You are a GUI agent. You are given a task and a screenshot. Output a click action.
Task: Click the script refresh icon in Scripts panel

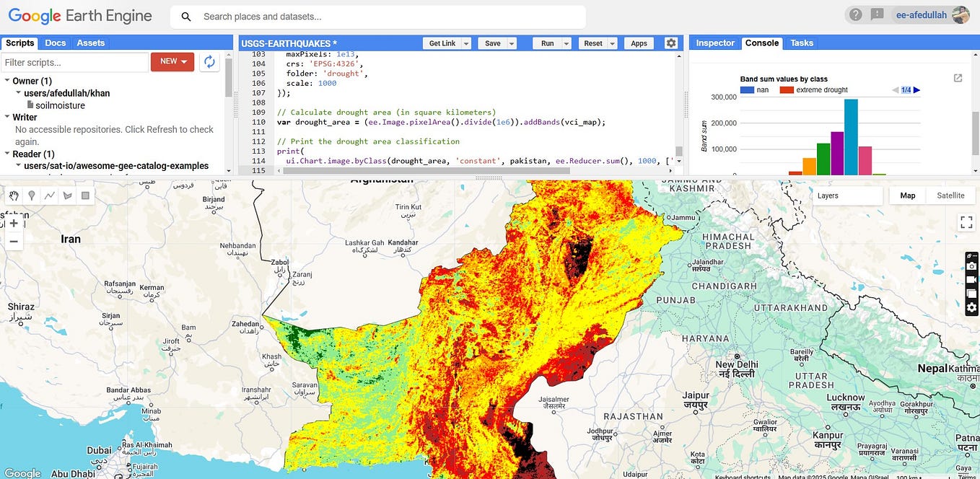coord(209,62)
